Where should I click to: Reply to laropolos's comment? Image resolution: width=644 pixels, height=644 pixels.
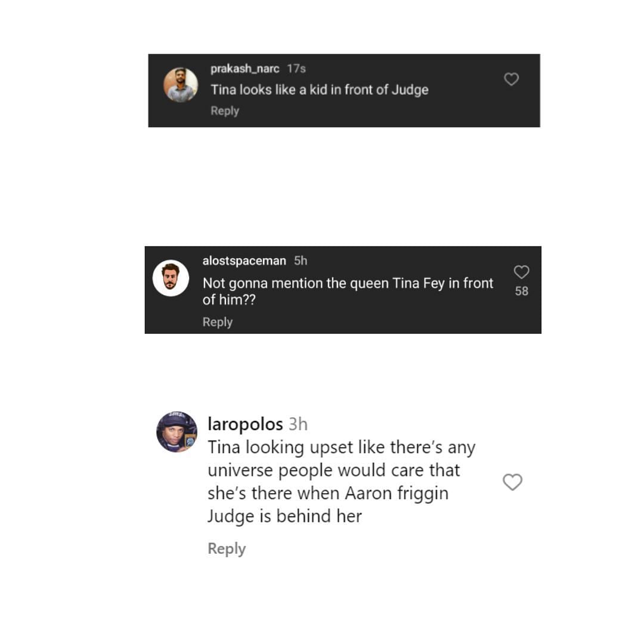pyautogui.click(x=227, y=549)
